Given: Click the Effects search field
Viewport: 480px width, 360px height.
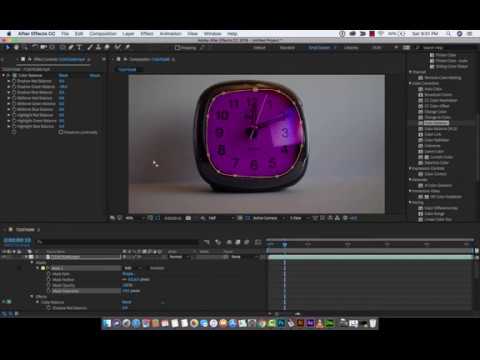Looking at the screenshot, I should coord(446,48).
